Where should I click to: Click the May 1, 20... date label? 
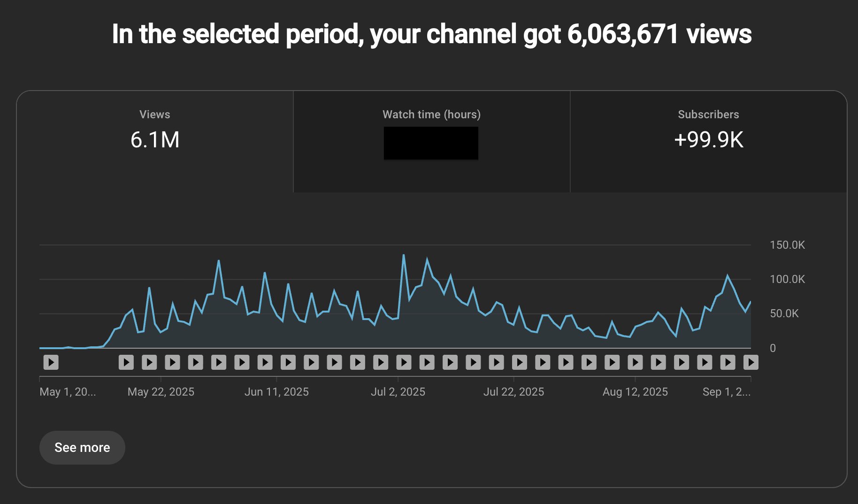[x=67, y=391]
